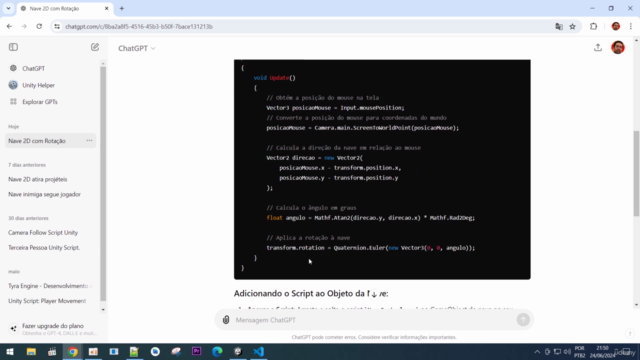Open Microsoft Edge from the taskbar
This screenshot has height=360, width=640.
click(217, 351)
